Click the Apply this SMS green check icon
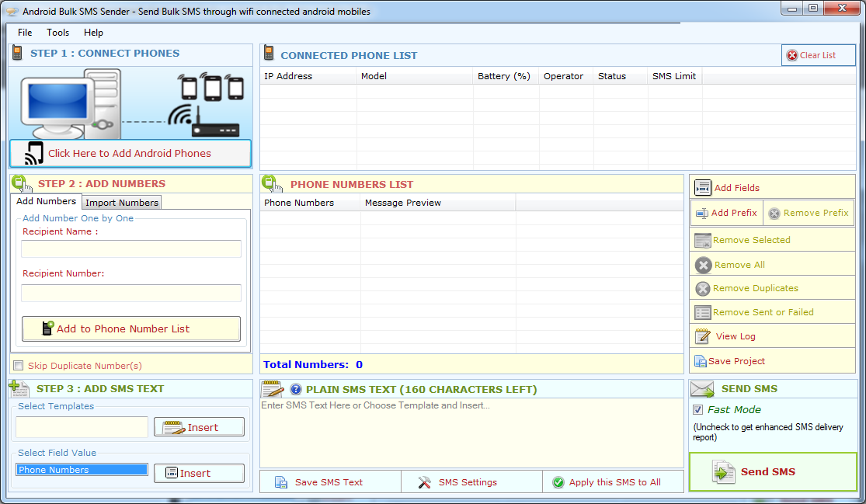This screenshot has width=866, height=504. [x=558, y=482]
